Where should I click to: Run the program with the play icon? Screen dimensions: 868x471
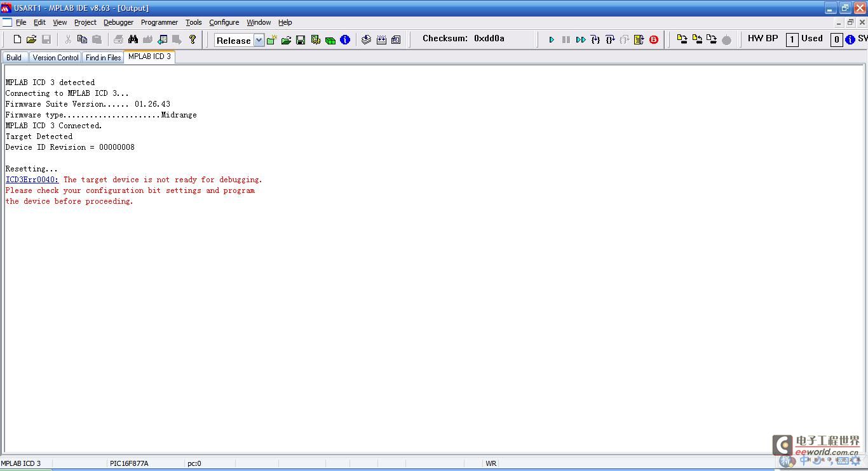552,39
